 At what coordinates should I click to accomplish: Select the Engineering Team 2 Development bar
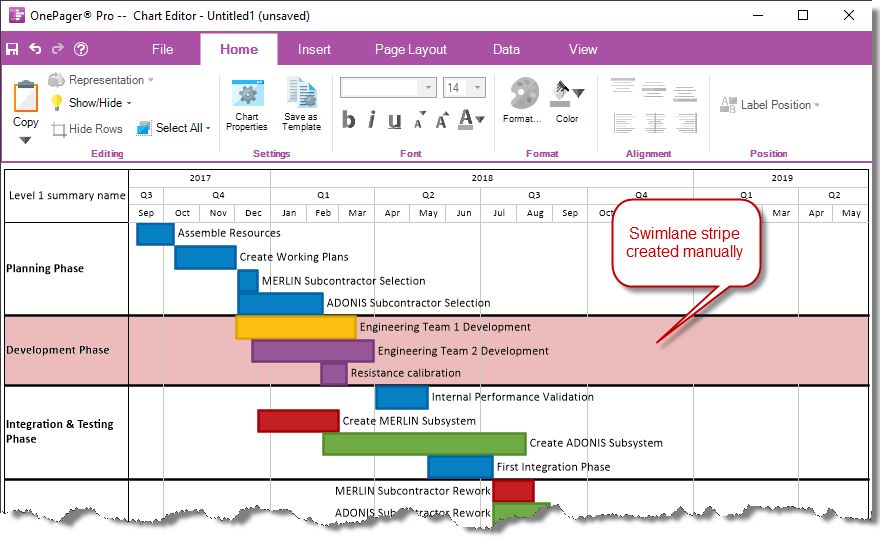[313, 351]
